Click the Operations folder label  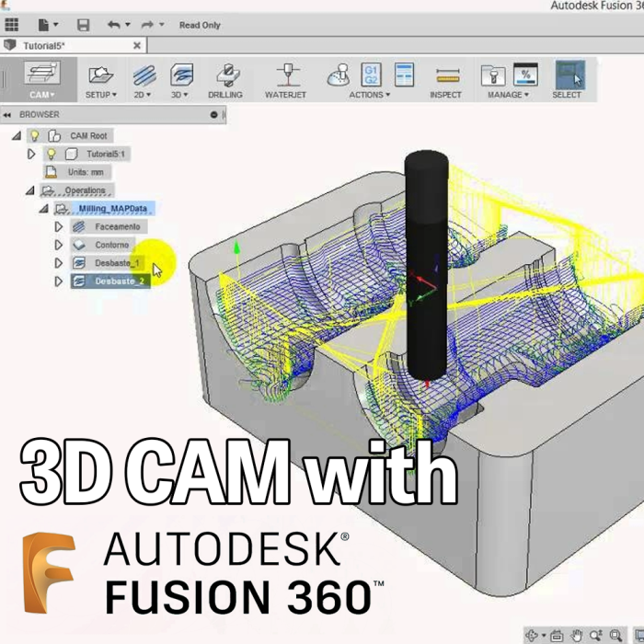pos(85,190)
